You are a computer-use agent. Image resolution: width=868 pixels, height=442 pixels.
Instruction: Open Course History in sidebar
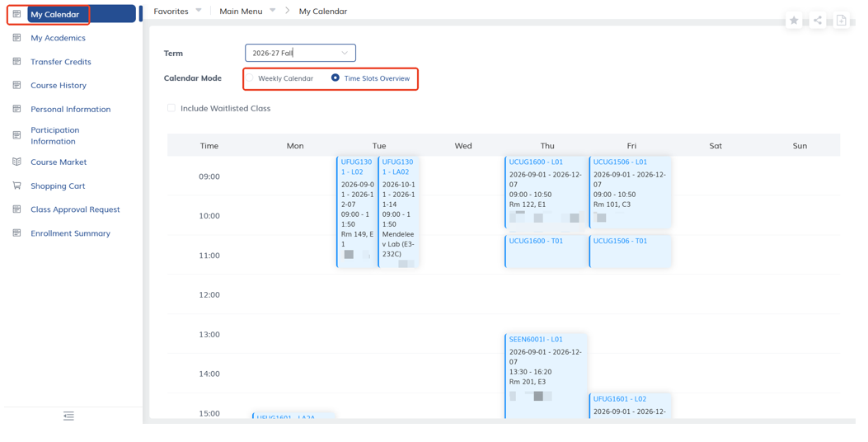[59, 85]
